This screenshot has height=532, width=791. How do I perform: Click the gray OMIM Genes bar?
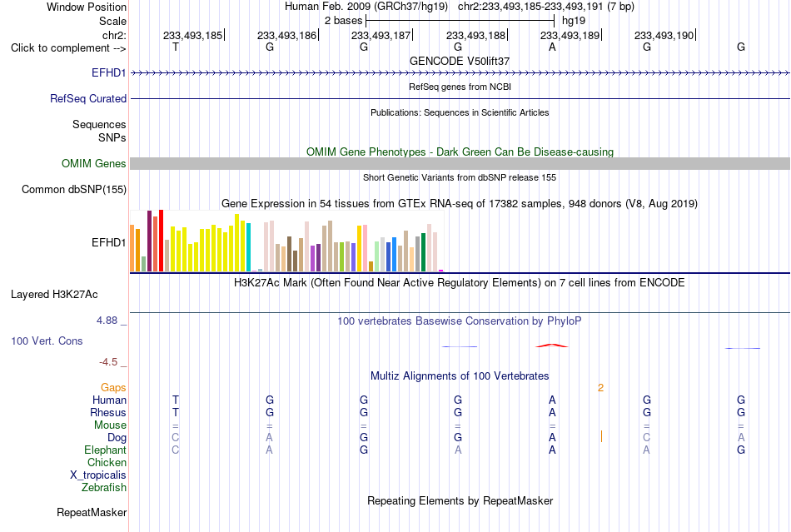click(460, 163)
